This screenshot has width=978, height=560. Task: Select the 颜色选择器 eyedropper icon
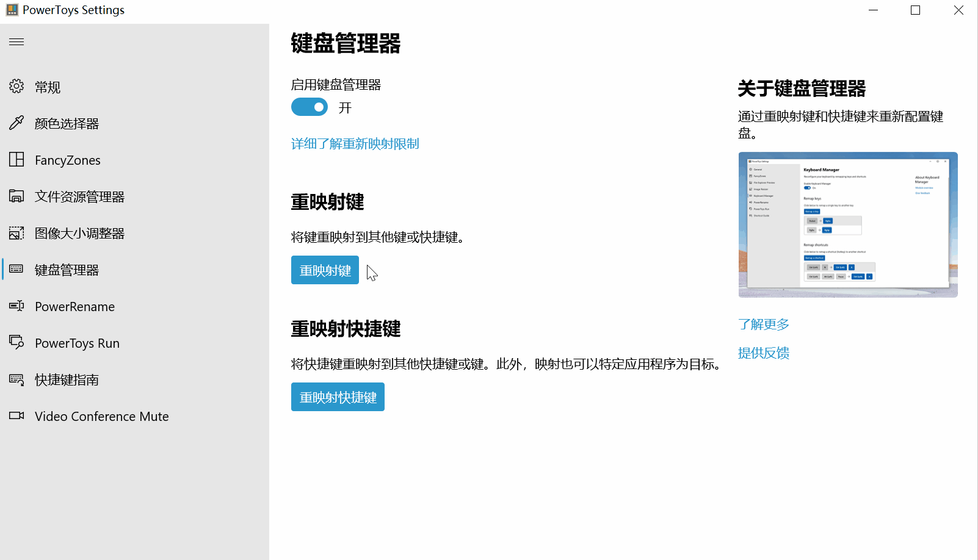[16, 123]
